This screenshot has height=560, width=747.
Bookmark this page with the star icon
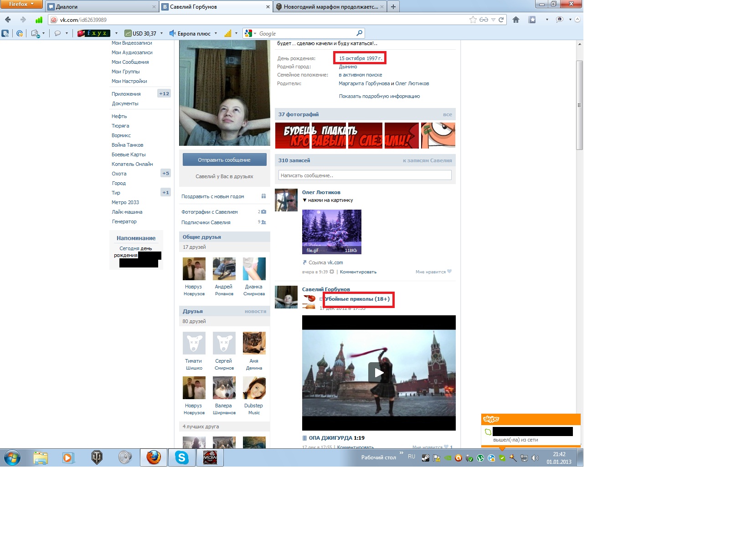click(x=473, y=20)
